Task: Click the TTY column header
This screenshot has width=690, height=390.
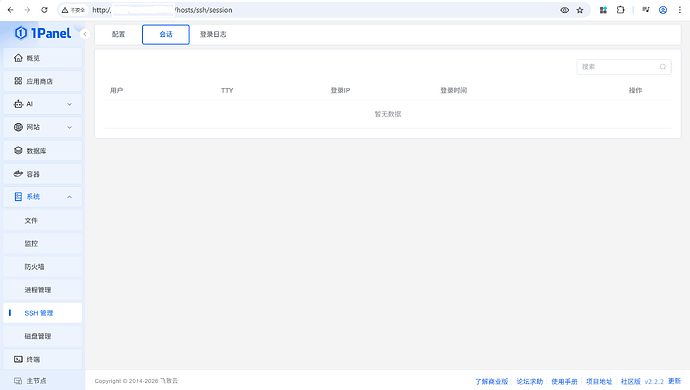Action: coord(227,90)
